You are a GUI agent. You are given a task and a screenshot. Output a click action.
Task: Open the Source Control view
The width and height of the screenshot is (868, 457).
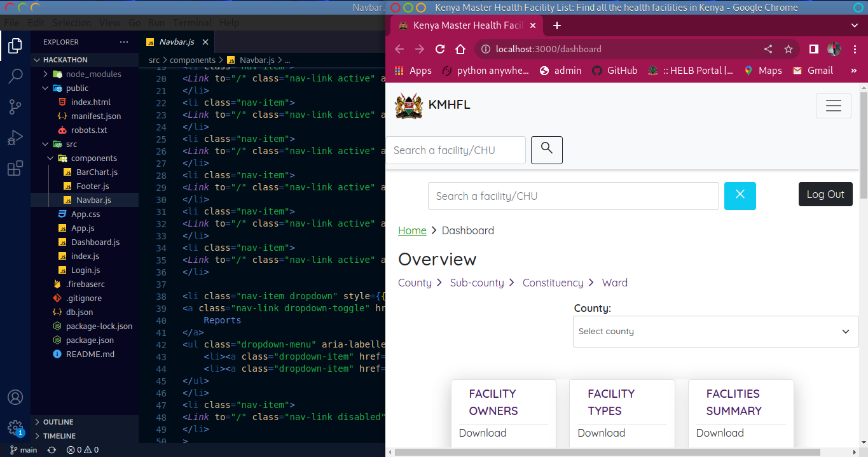point(15,107)
